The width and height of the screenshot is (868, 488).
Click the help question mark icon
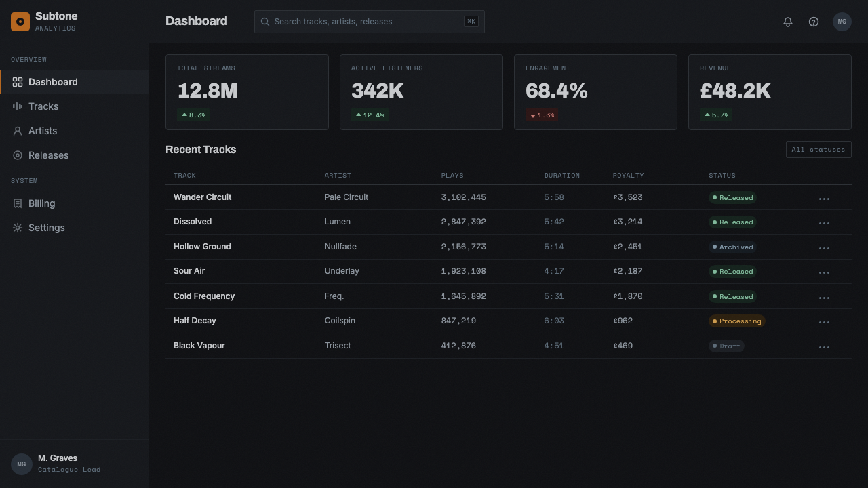814,22
